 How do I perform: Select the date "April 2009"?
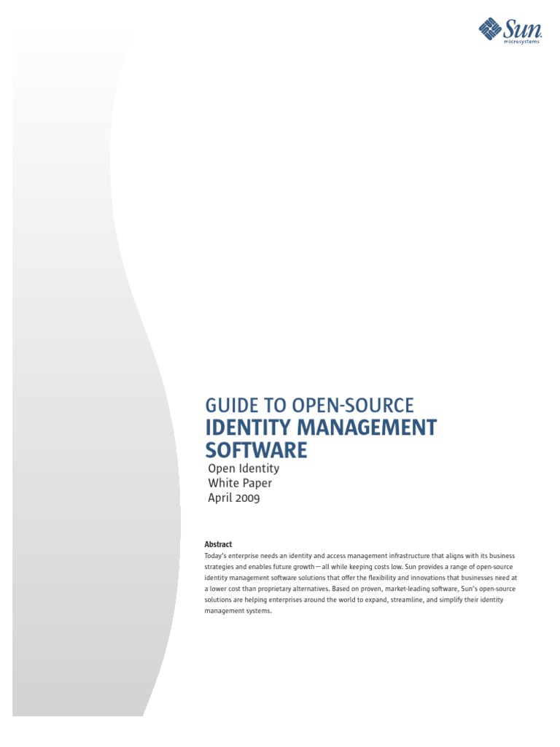pos(234,498)
